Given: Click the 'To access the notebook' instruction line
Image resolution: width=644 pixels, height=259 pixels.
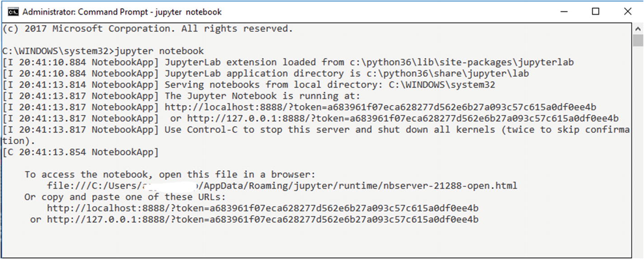Looking at the screenshot, I should tap(170, 174).
